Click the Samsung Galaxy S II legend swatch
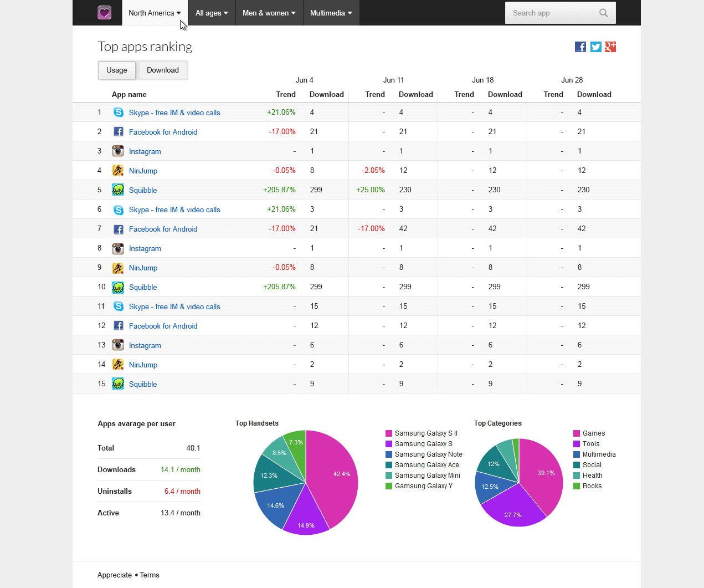 (389, 433)
